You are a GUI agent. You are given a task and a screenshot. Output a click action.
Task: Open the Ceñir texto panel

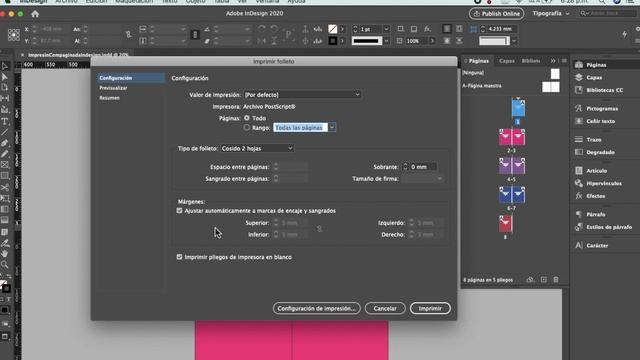[x=595, y=121]
